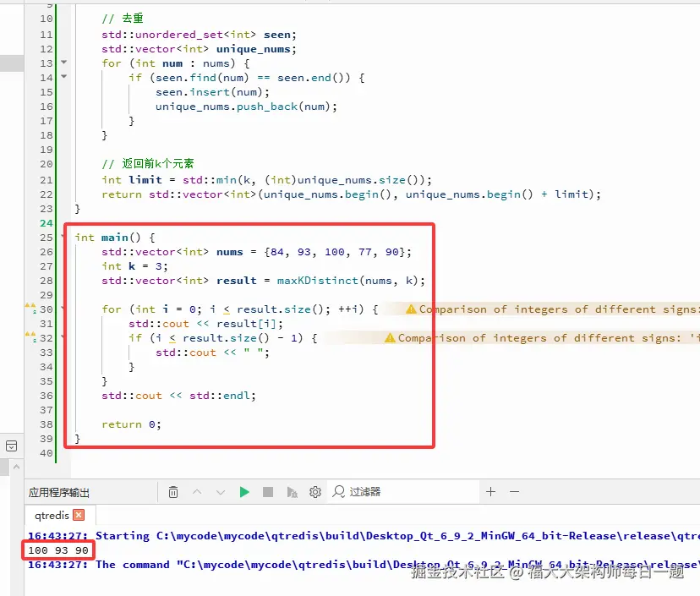The width and height of the screenshot is (700, 596).
Task: Click 'unique_nums' declaration on line 12
Action: pos(254,49)
